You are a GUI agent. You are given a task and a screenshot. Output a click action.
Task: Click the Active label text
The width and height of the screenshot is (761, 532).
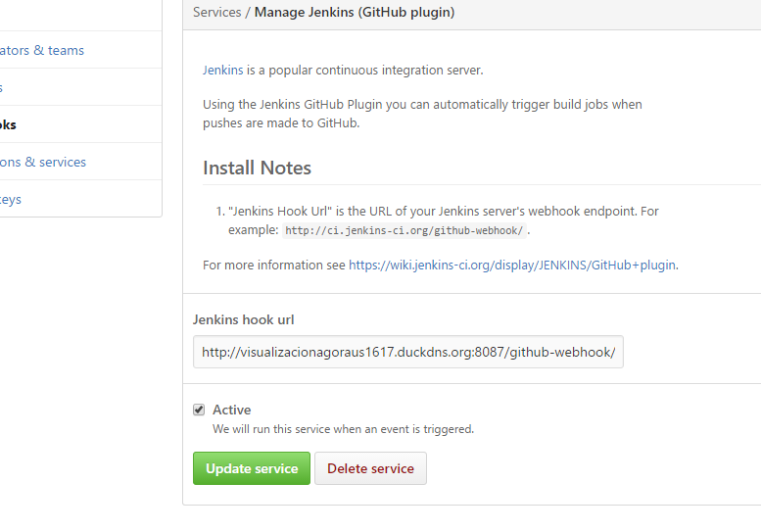pos(231,410)
